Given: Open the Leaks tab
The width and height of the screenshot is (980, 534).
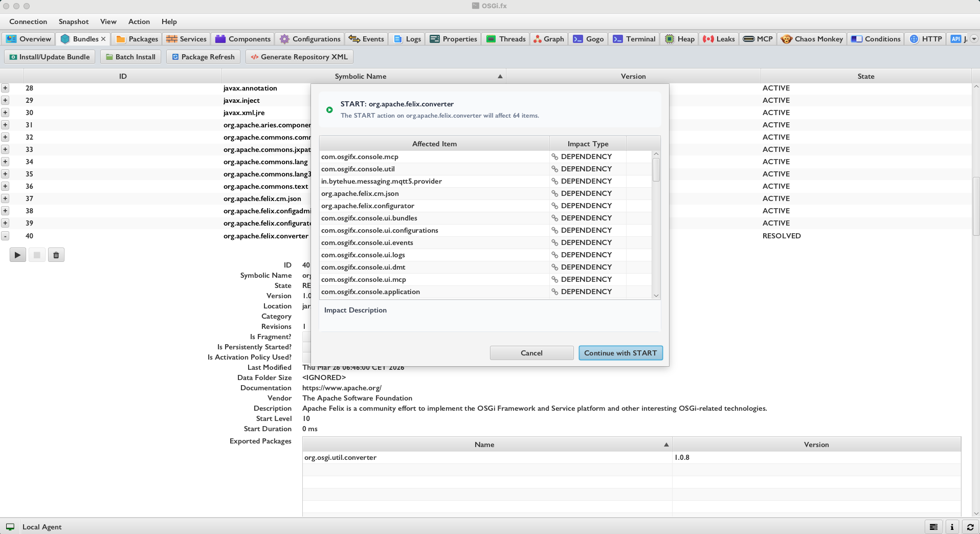Looking at the screenshot, I should (719, 39).
